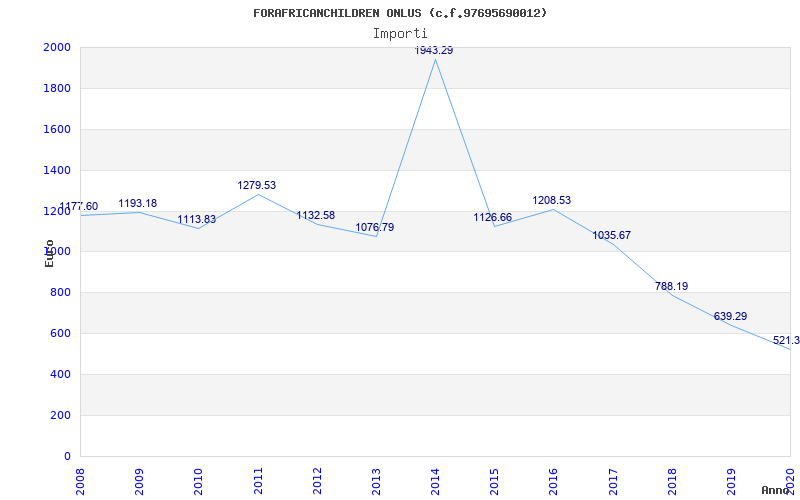This screenshot has width=800, height=500.
Task: Select the 1035.67 data label
Action: [611, 236]
